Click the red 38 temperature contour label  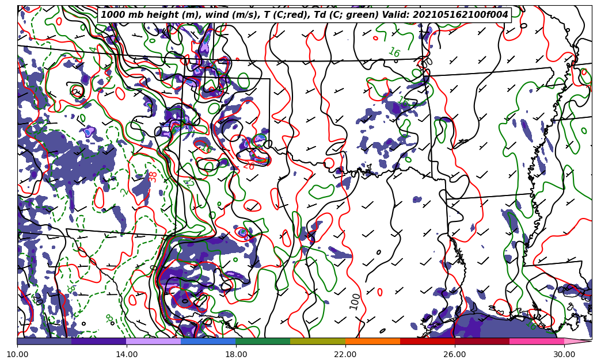(x=153, y=177)
